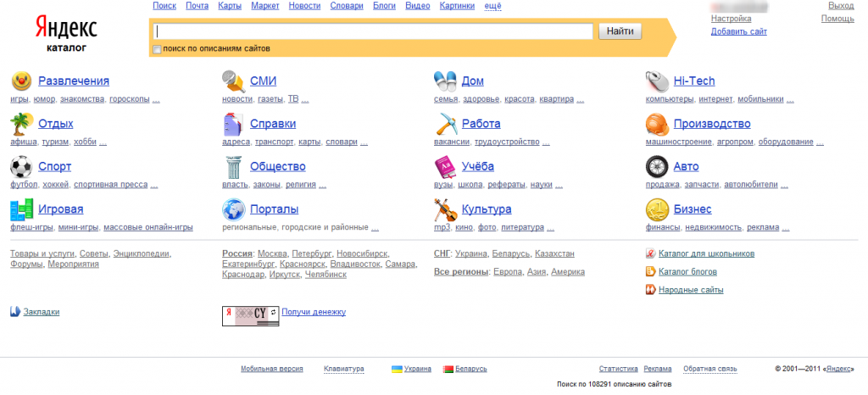
Task: Open Новости in the top navigation
Action: point(305,6)
